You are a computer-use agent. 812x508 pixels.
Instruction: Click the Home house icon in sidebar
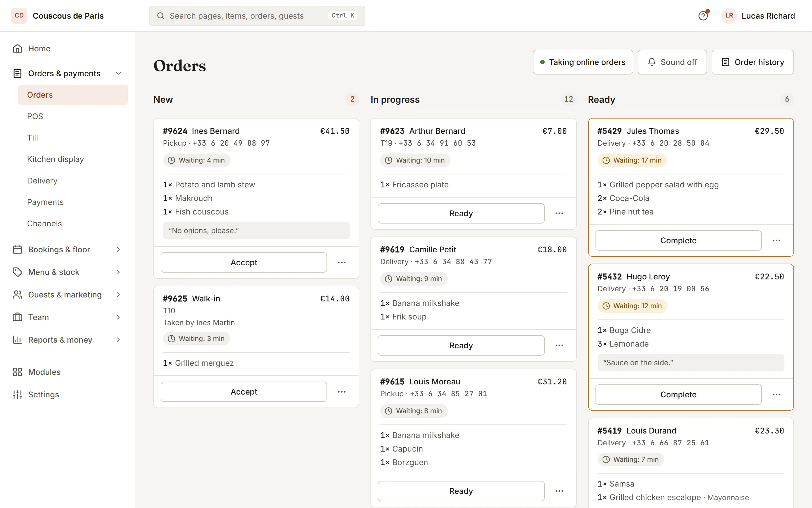[x=17, y=49]
